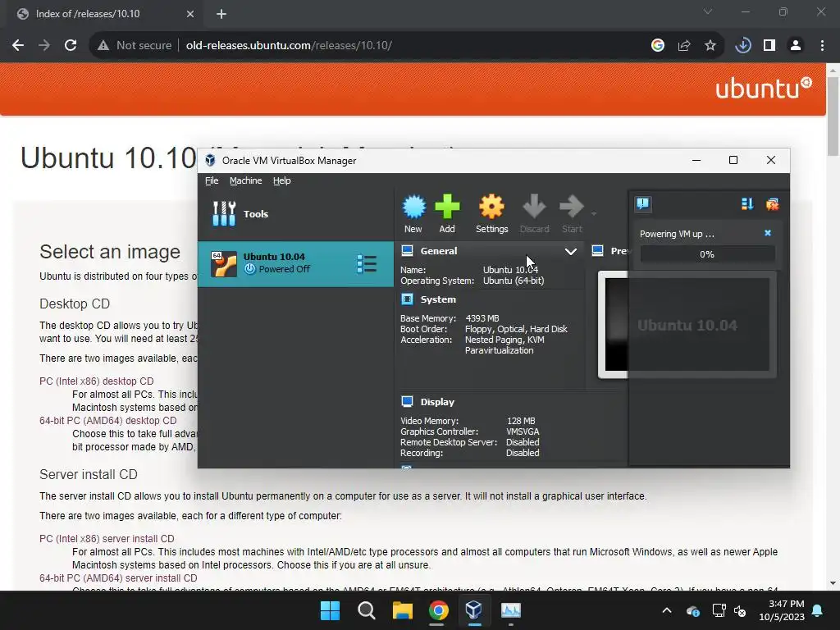Viewport: 840px width, 630px height.
Task: Click the Ubuntu 10.04 preview thumbnail
Action: [x=687, y=325]
